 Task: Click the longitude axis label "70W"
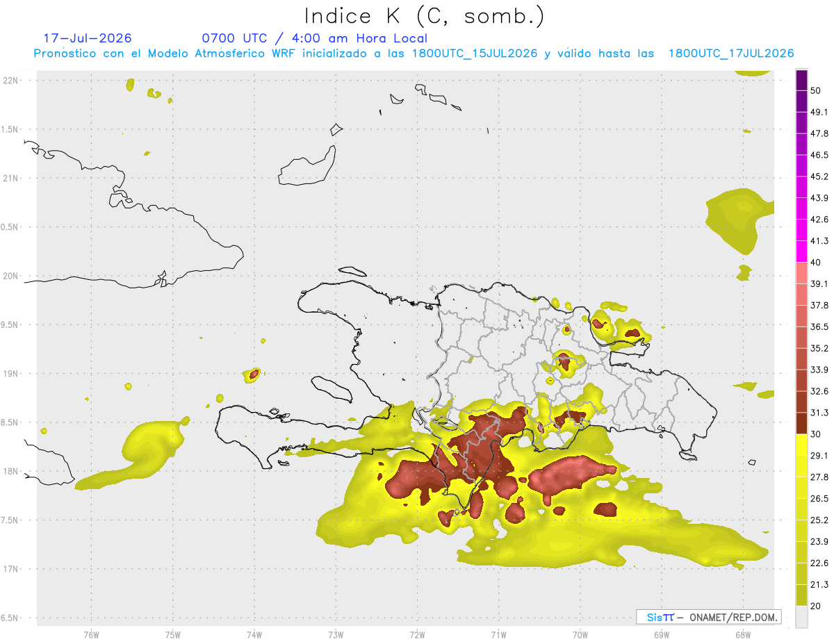coord(580,635)
